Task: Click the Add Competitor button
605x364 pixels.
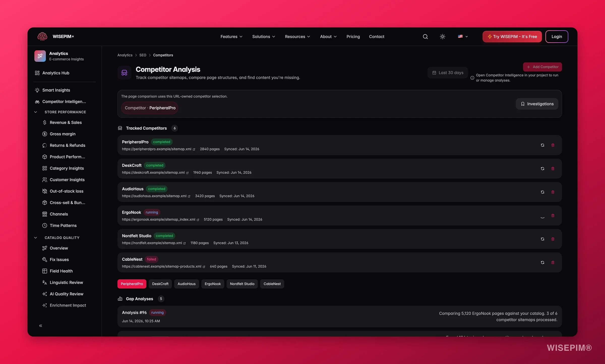Action: click(542, 67)
